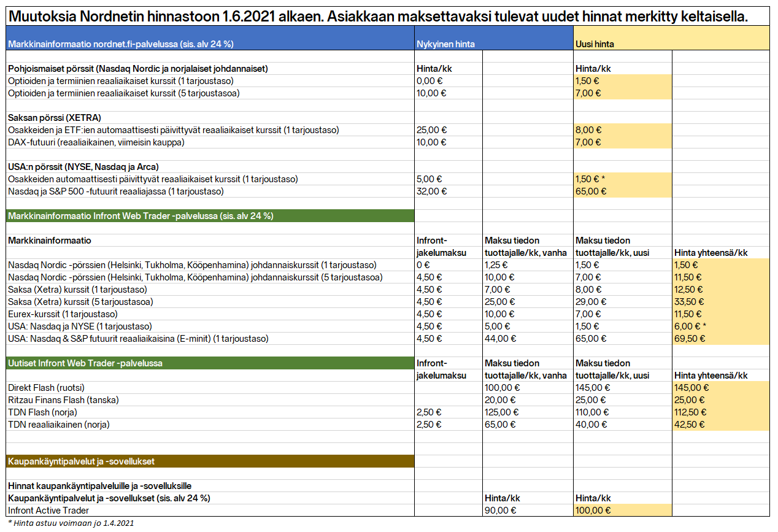Select the "Eurex-kurssit (1 tarjoustaso)" row

click(63, 314)
